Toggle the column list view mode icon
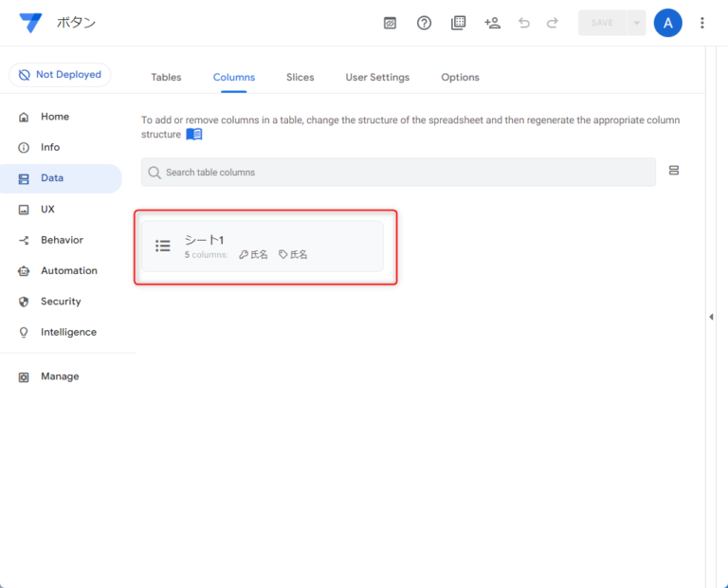 [x=674, y=171]
